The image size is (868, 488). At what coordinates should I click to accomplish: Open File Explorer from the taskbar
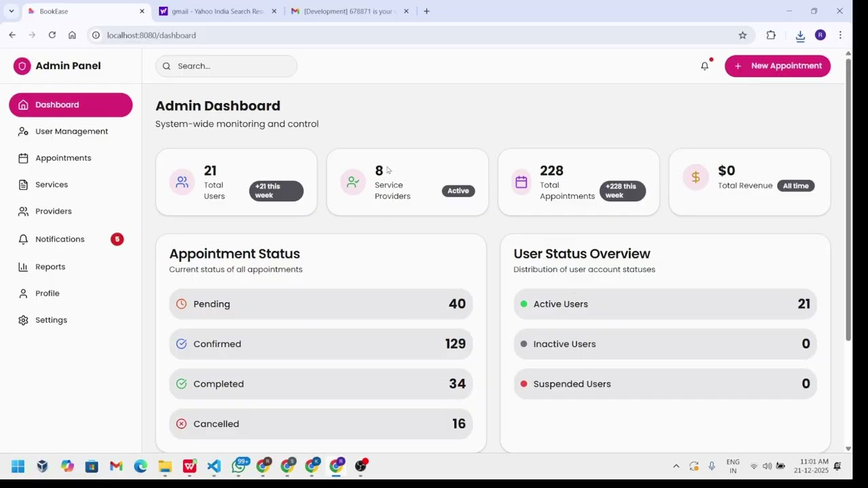(165, 466)
